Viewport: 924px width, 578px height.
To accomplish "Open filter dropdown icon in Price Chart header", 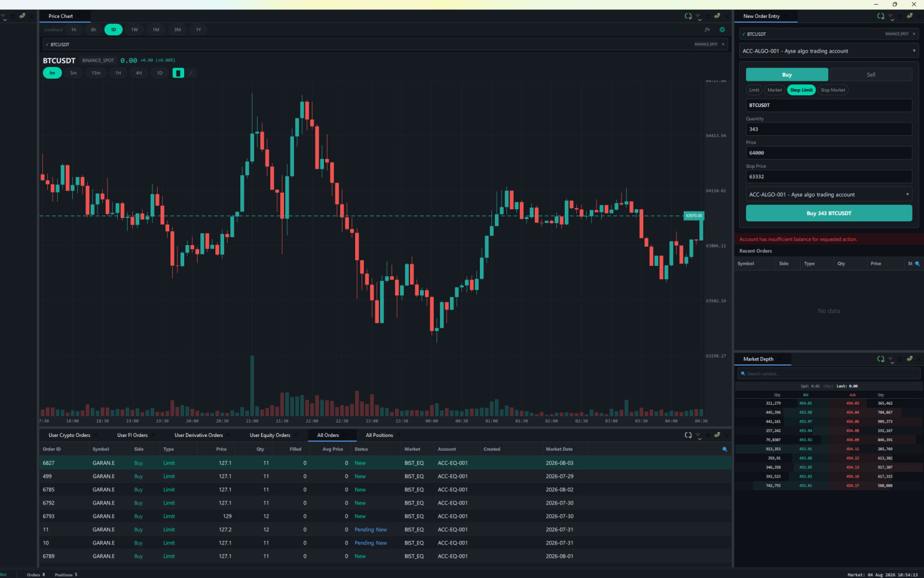I will 699,17.
